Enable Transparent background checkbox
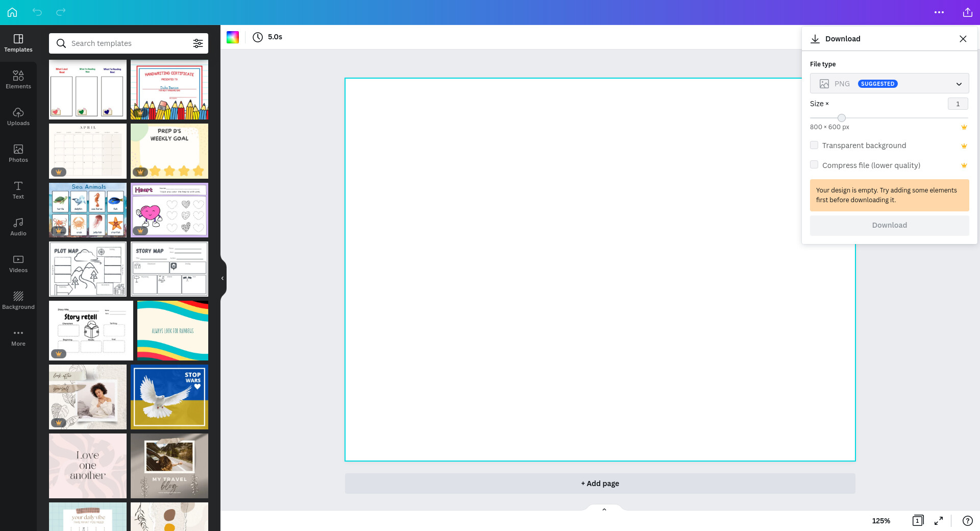The image size is (980, 531). tap(814, 146)
